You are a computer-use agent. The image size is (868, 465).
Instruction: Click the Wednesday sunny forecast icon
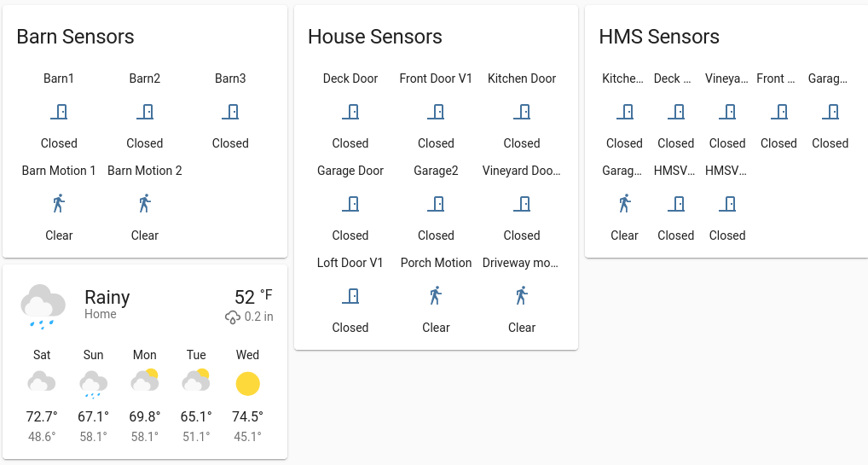tap(247, 383)
